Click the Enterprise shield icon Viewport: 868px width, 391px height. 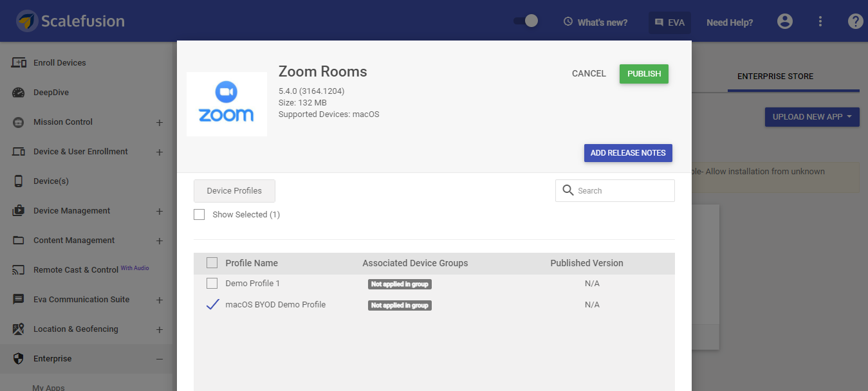(19, 359)
